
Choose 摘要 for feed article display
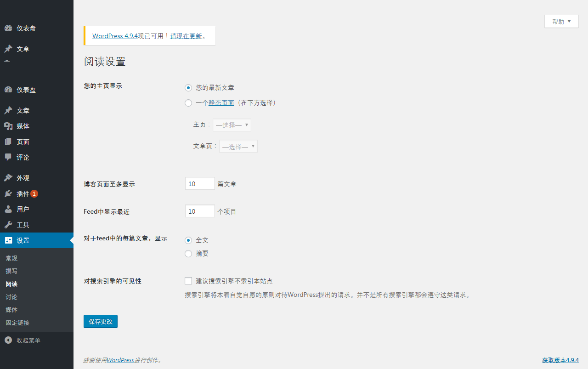[x=188, y=253]
